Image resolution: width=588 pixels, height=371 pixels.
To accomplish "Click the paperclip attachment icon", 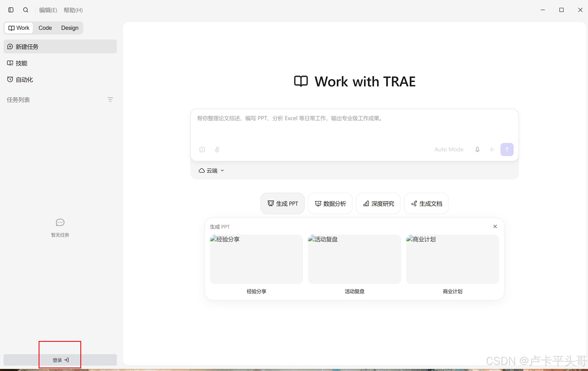I will click(x=217, y=149).
